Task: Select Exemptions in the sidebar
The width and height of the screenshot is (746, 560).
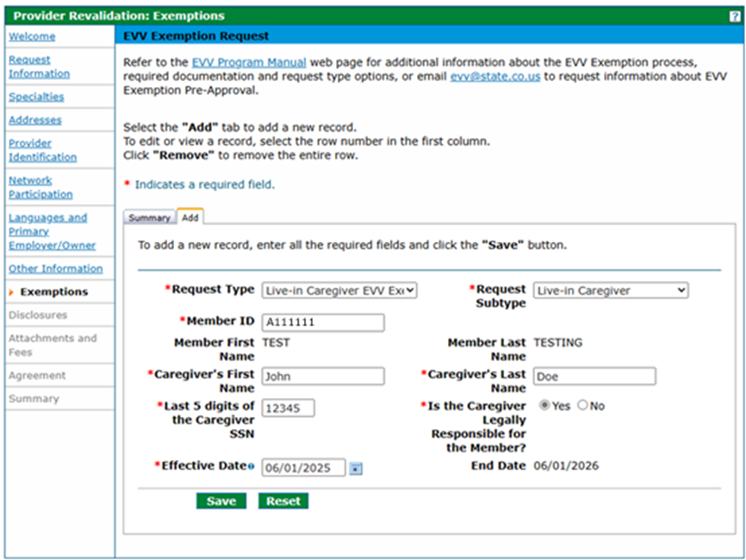Action: coord(53,292)
